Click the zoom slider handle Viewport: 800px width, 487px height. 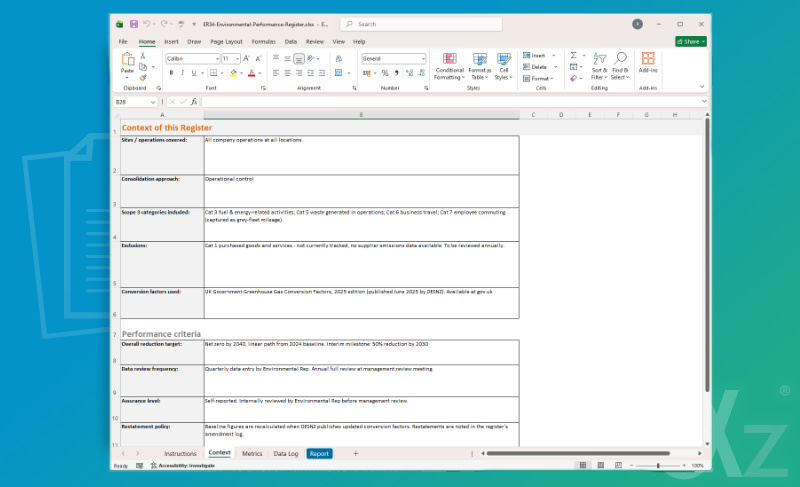pos(658,466)
